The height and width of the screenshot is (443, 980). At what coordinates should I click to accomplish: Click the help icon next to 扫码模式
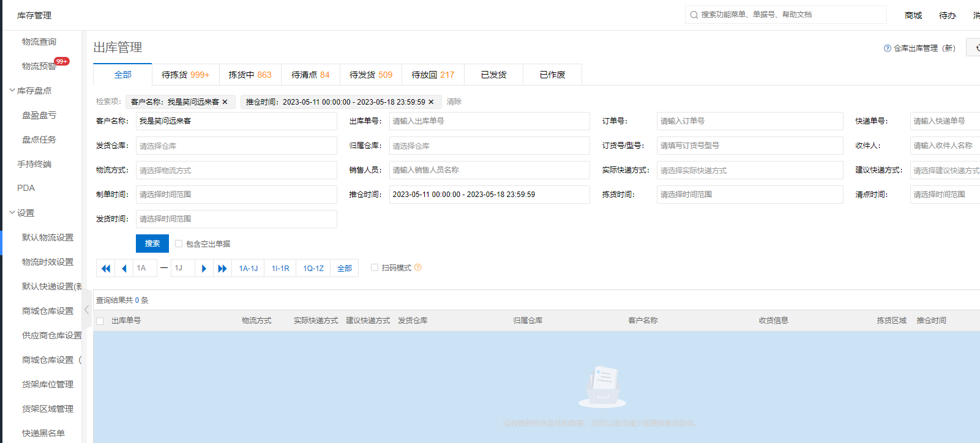click(418, 267)
